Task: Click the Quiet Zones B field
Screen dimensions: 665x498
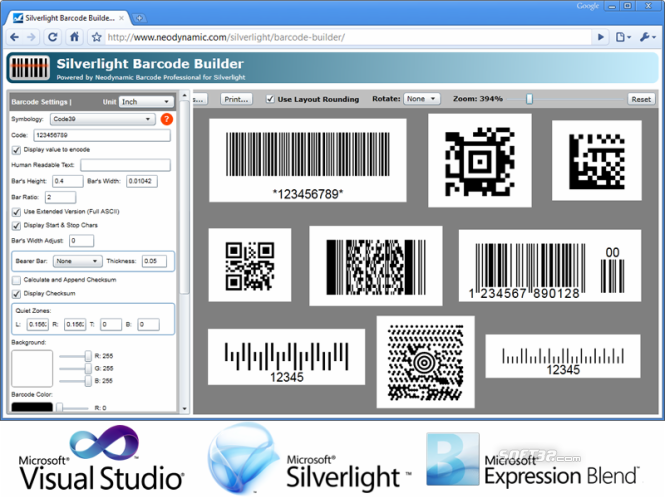Action: click(x=148, y=325)
